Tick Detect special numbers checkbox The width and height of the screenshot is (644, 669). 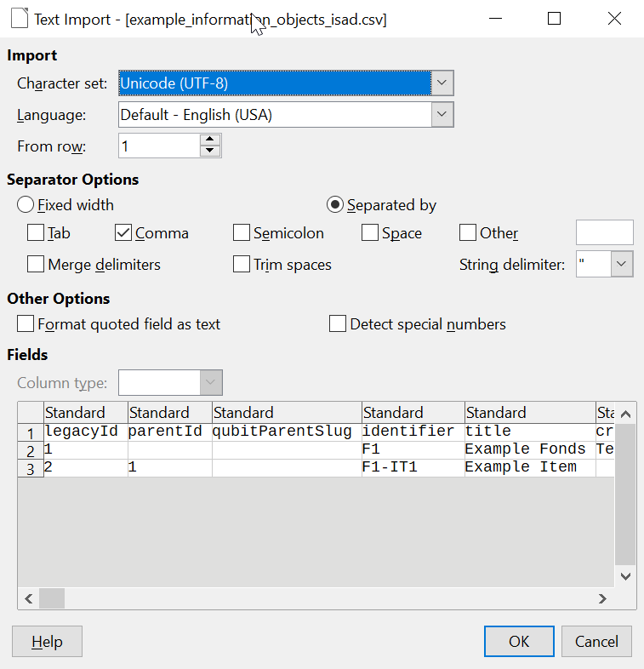[x=338, y=324]
